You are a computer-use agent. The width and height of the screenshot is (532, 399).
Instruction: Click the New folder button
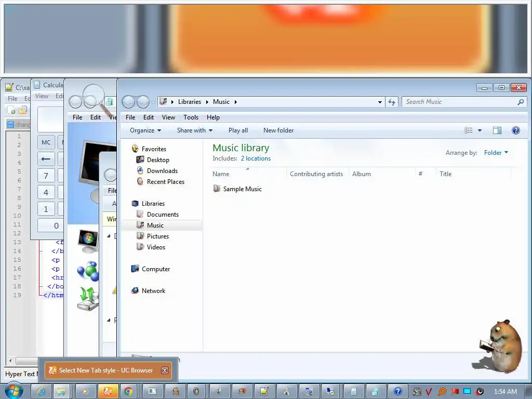coord(278,130)
